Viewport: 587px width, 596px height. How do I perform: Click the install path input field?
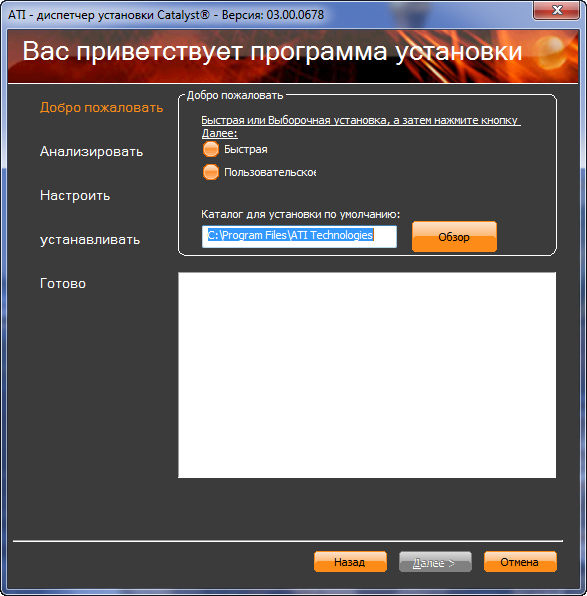point(299,236)
